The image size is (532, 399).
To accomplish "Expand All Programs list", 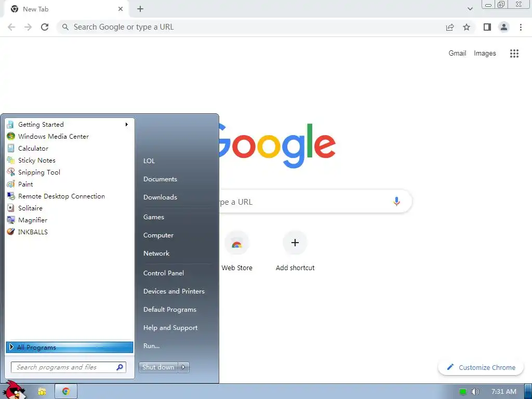I will (70, 347).
